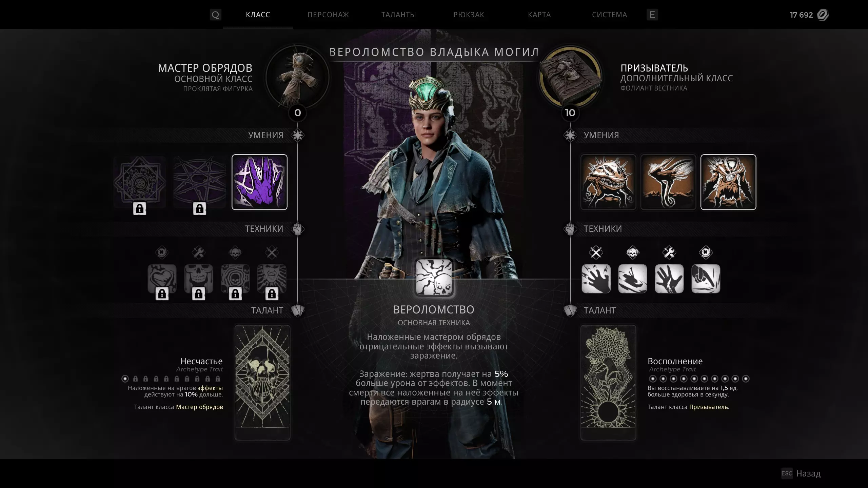
Task: Click the locked heart perk icon
Action: [162, 279]
